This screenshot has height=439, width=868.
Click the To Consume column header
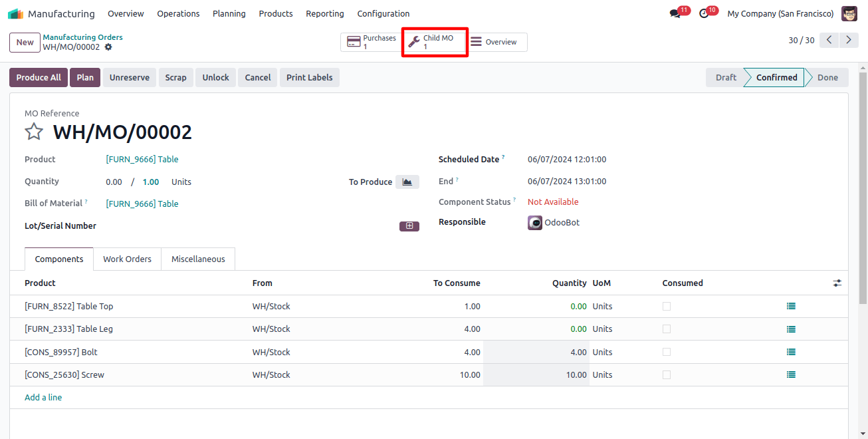click(x=457, y=283)
